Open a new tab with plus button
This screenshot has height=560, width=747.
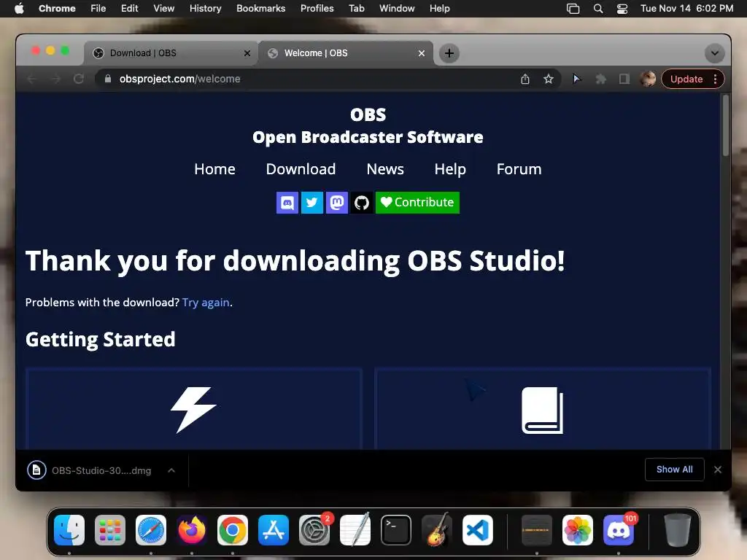click(449, 52)
